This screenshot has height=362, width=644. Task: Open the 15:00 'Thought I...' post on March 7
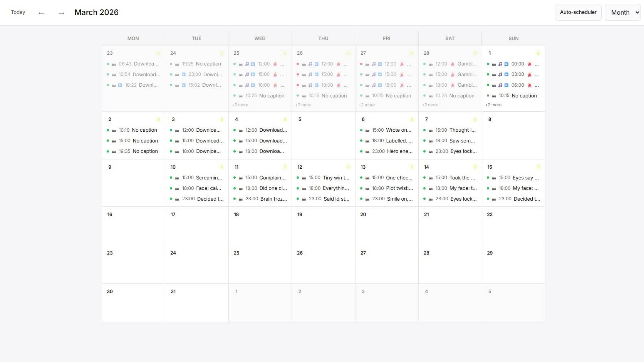(x=450, y=130)
